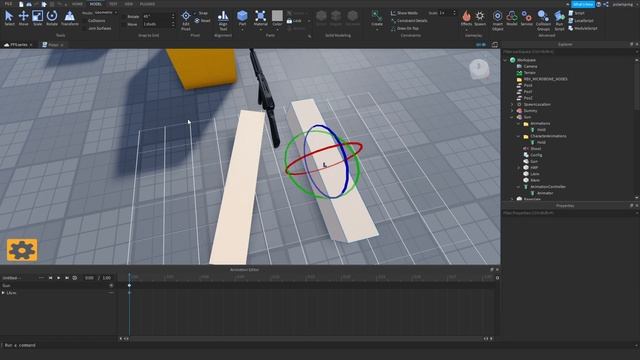The width and height of the screenshot is (640, 360).
Task: Click the Edit Pivot tool
Action: (186, 20)
